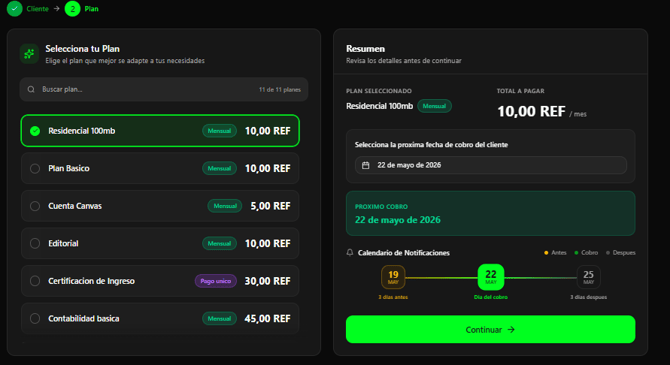Click the 25 MAY after-billing marker

click(x=588, y=277)
